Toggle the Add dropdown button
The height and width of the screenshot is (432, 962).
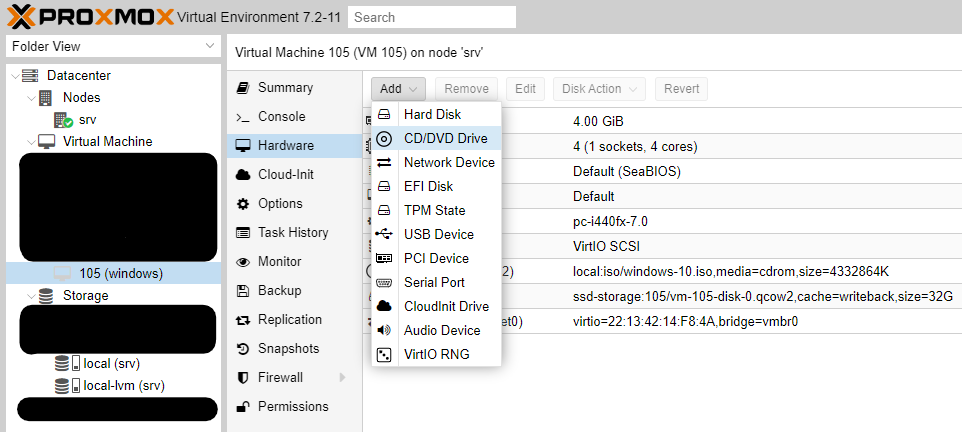click(x=398, y=89)
